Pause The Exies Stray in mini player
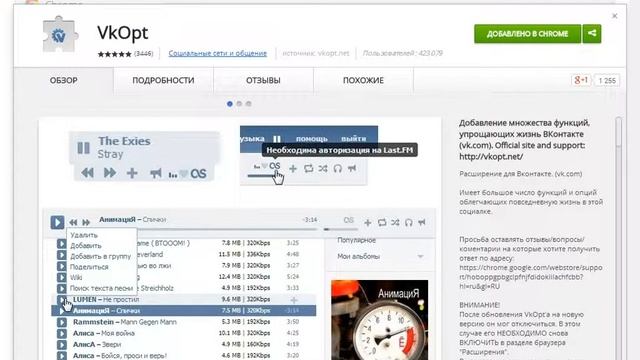The image size is (640, 360). point(83,147)
